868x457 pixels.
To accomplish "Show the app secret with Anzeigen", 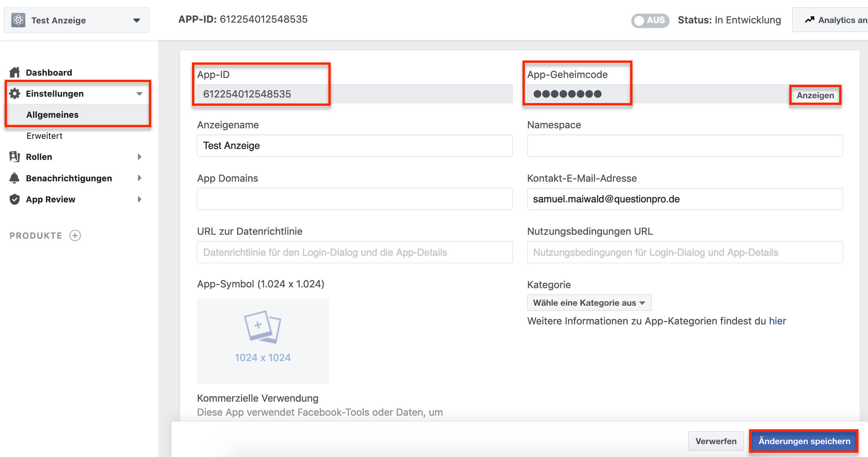I will tap(815, 95).
